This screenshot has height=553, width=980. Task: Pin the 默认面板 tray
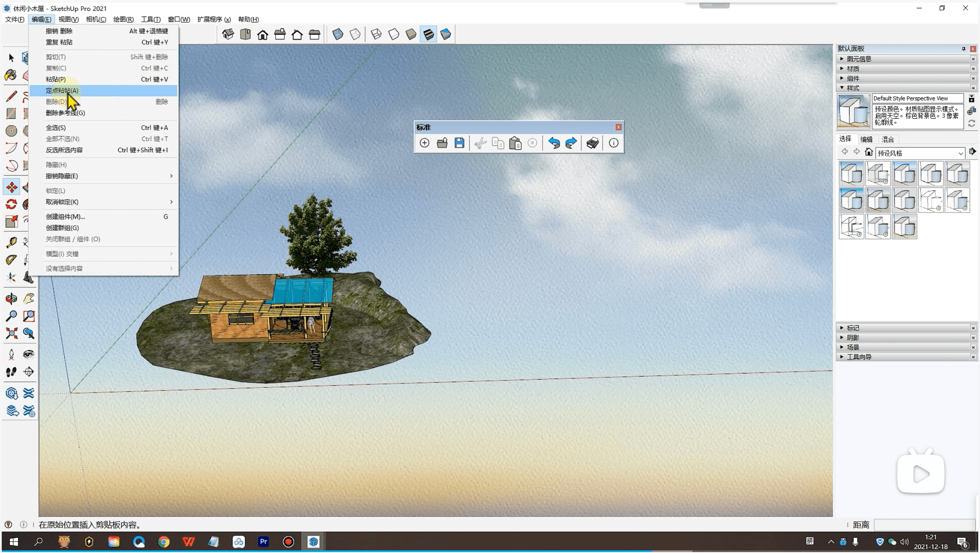click(963, 49)
